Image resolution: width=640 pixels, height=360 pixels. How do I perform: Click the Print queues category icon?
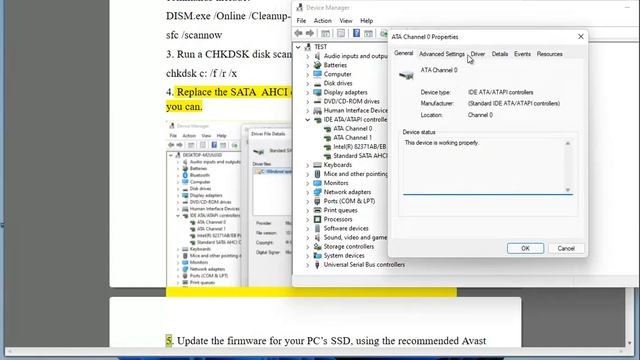(x=317, y=210)
